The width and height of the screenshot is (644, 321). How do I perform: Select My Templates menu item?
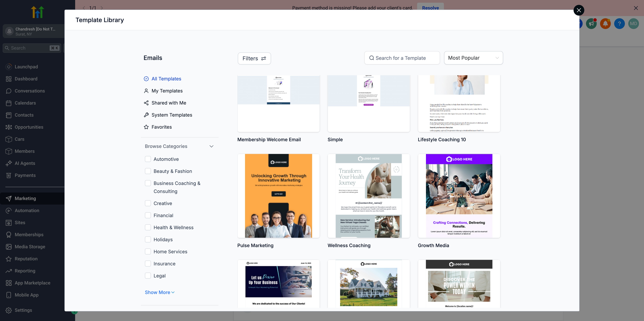167,91
